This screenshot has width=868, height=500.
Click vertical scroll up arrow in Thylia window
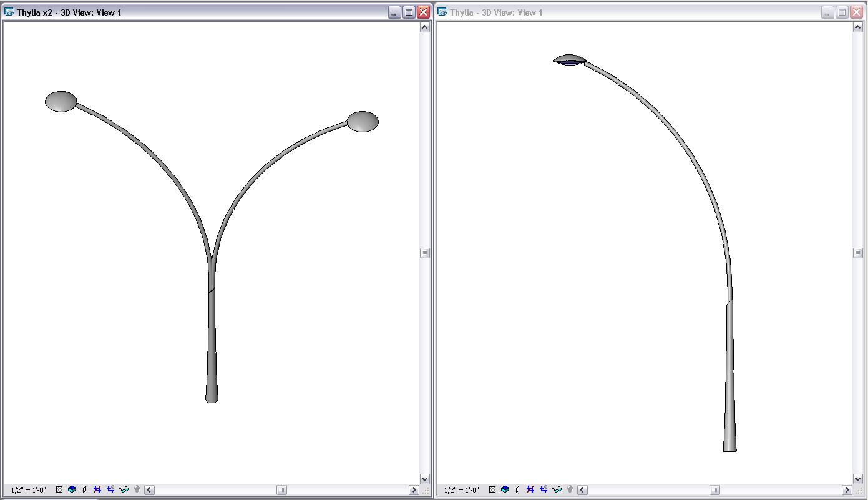click(858, 27)
